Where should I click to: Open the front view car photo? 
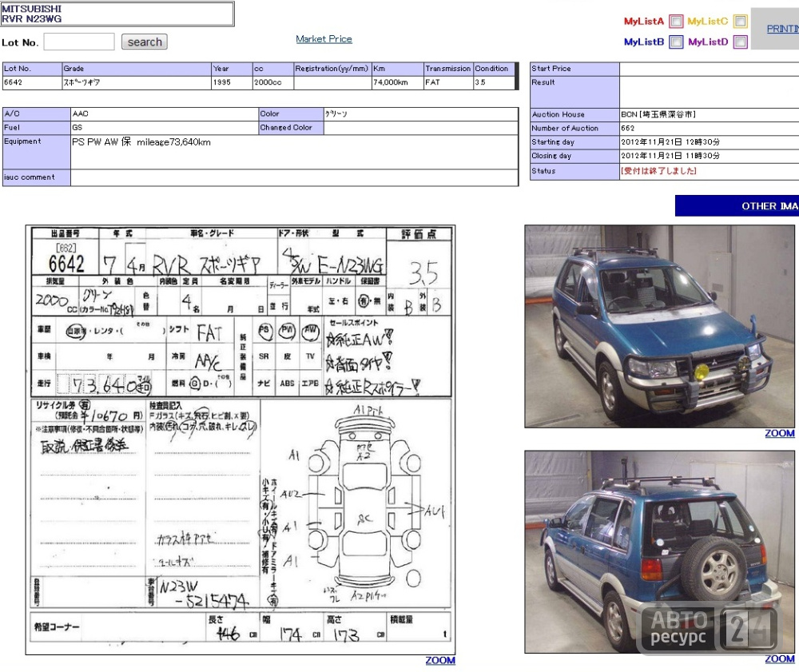pos(659,326)
